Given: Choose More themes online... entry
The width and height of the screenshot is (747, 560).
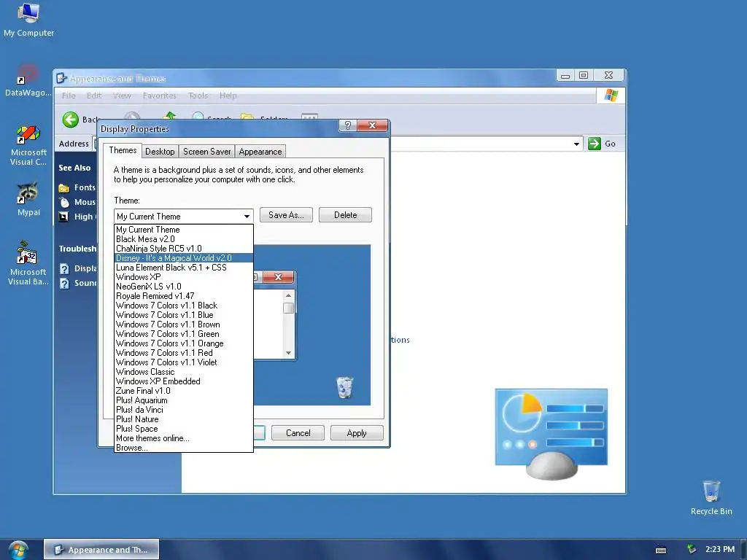Looking at the screenshot, I should (x=183, y=438).
